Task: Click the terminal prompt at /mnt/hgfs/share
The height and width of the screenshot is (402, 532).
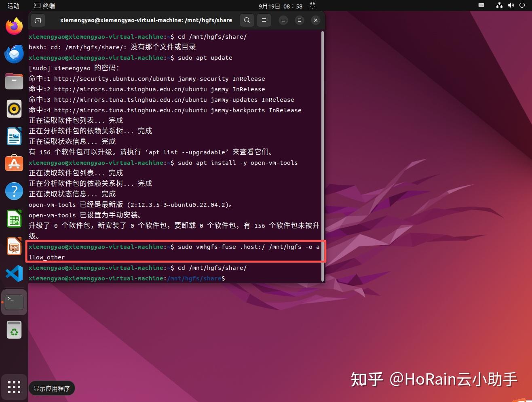Action: pos(194,278)
